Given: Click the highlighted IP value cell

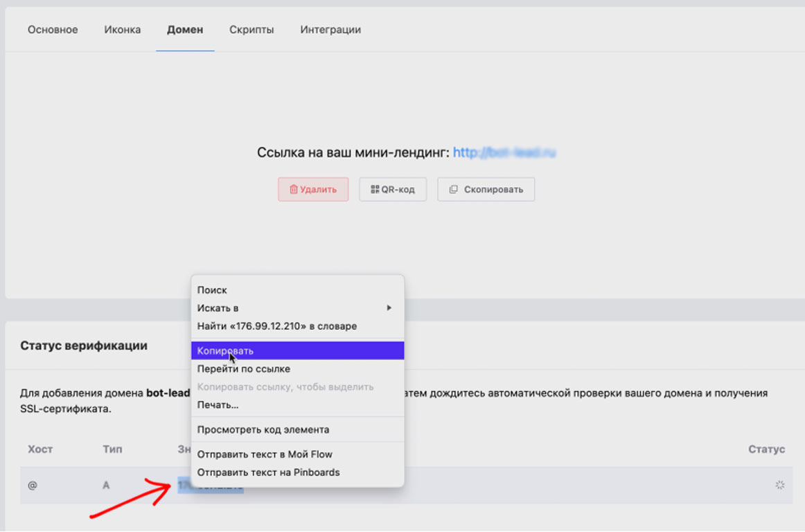Looking at the screenshot, I should point(211,486).
